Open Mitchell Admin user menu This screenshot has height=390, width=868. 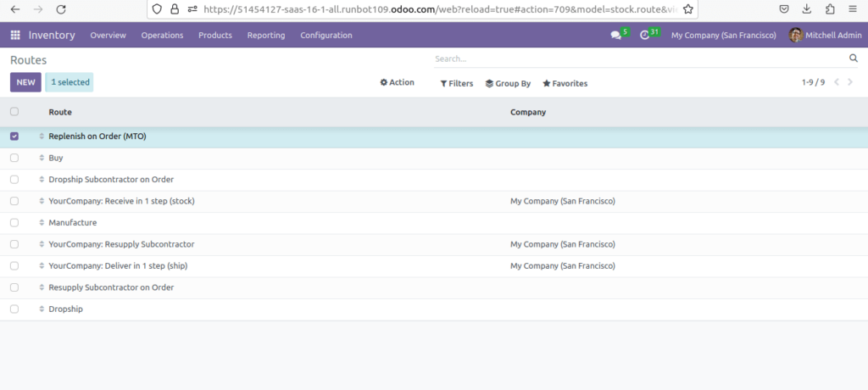click(825, 35)
